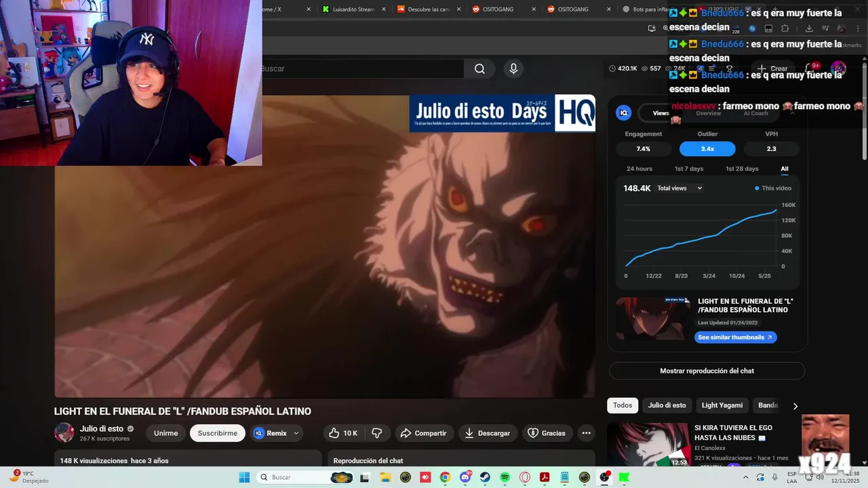The width and height of the screenshot is (868, 488).
Task: Click the Suscribirme button
Action: click(218, 433)
